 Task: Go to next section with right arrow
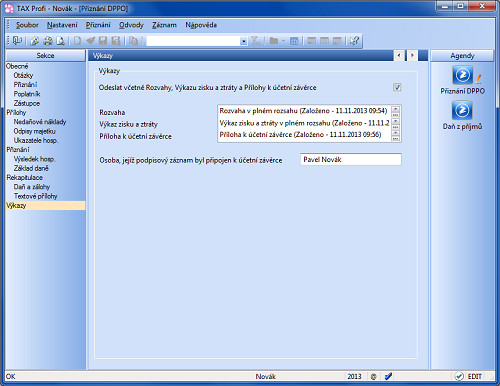click(412, 55)
